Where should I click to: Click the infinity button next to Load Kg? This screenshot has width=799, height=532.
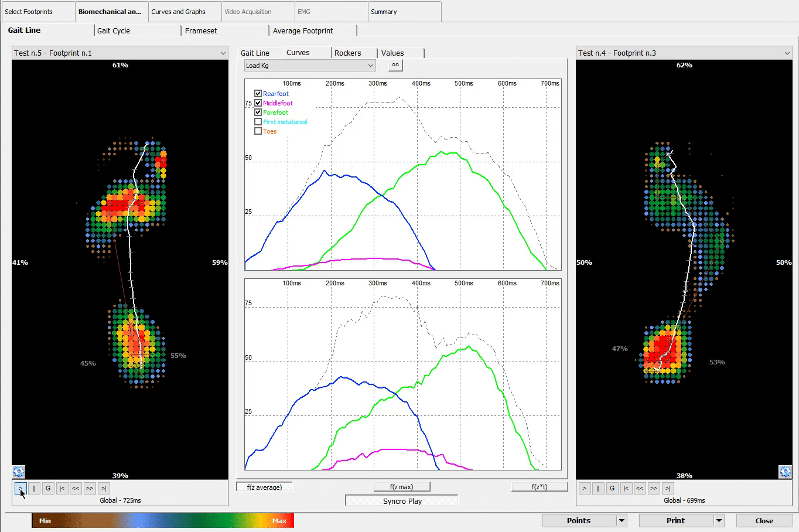395,65
